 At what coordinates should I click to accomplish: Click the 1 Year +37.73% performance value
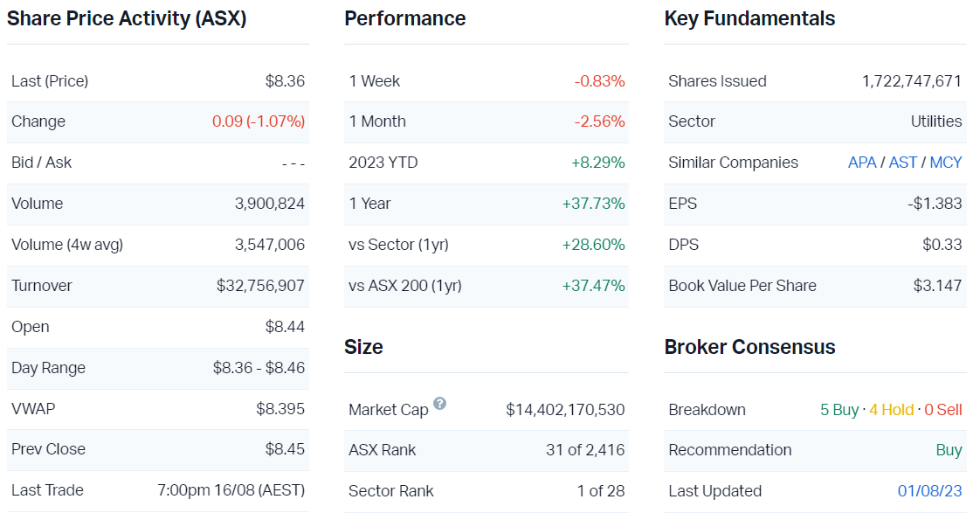[593, 204]
